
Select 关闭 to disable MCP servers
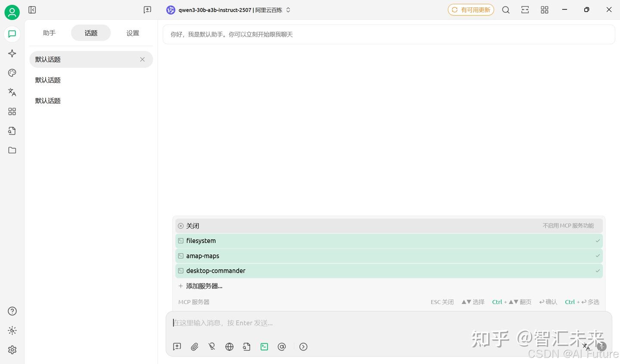coord(389,226)
